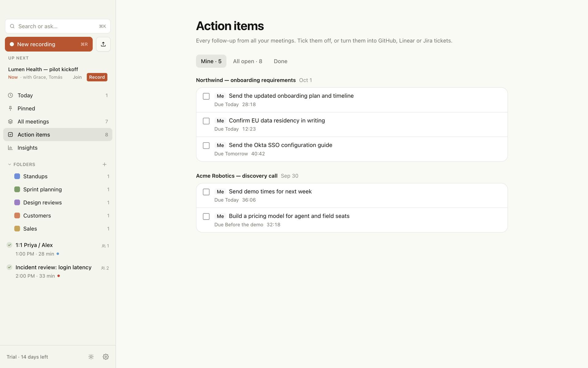Click the clock icon next to Today

click(x=10, y=95)
